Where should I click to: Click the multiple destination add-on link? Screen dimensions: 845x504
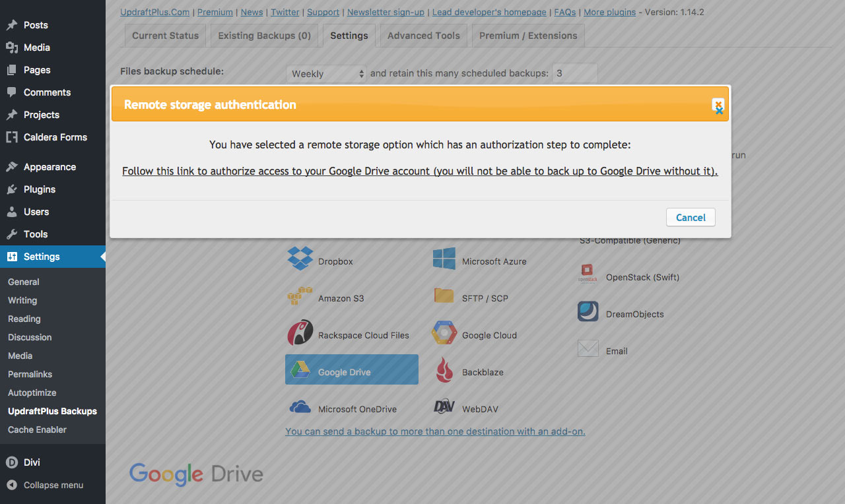[435, 431]
